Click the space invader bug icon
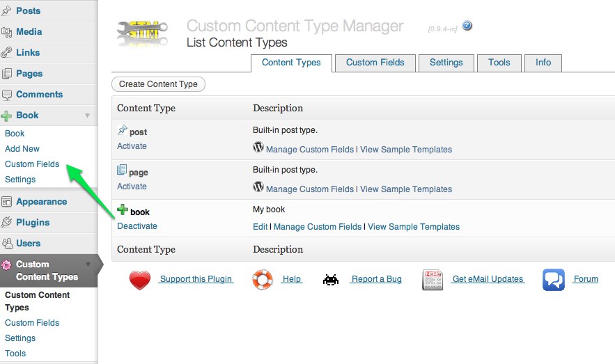615x364 pixels. [x=331, y=280]
